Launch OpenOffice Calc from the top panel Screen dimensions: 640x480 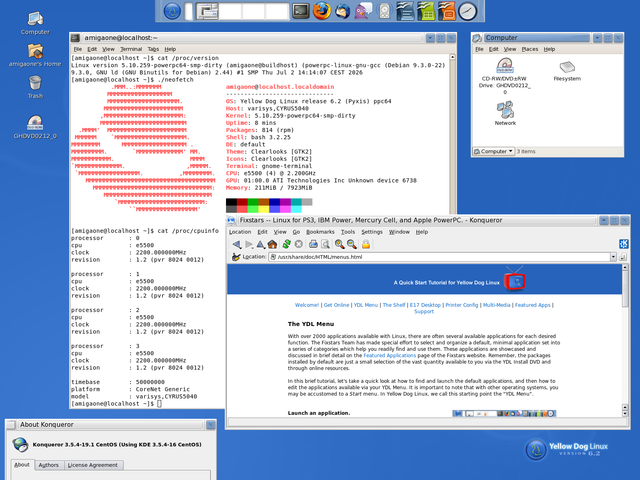tap(426, 11)
